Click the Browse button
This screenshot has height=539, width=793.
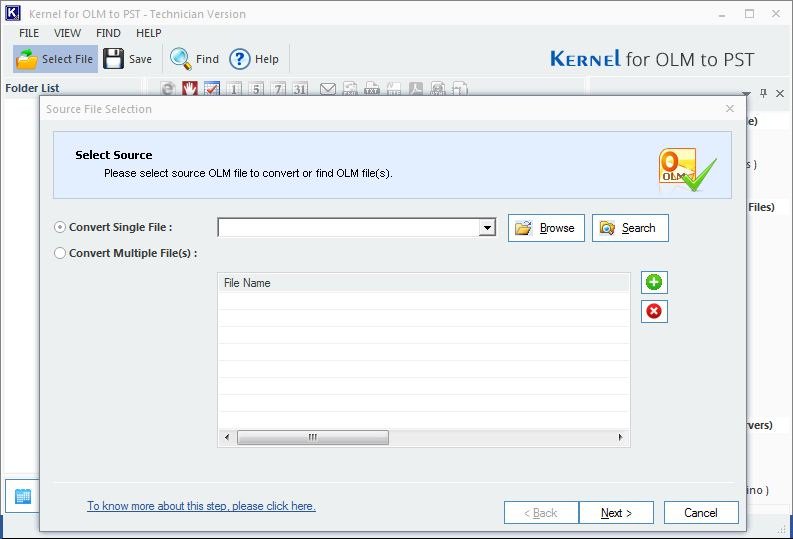[x=546, y=228]
